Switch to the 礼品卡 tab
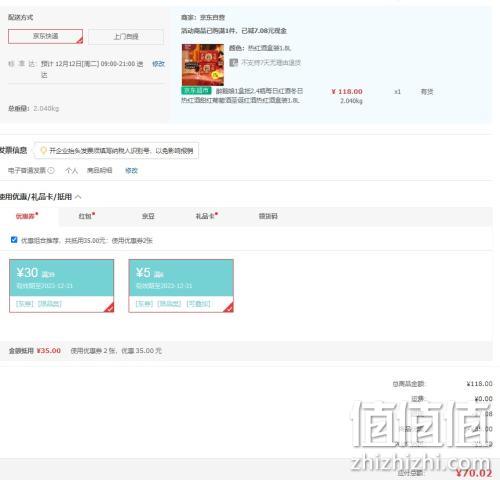This screenshot has width=500, height=480. 206,216
